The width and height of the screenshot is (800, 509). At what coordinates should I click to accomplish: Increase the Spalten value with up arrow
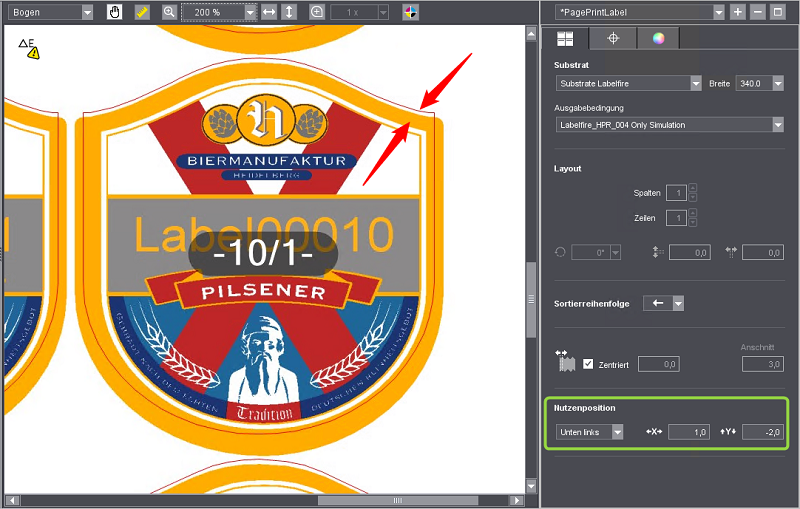click(x=693, y=188)
